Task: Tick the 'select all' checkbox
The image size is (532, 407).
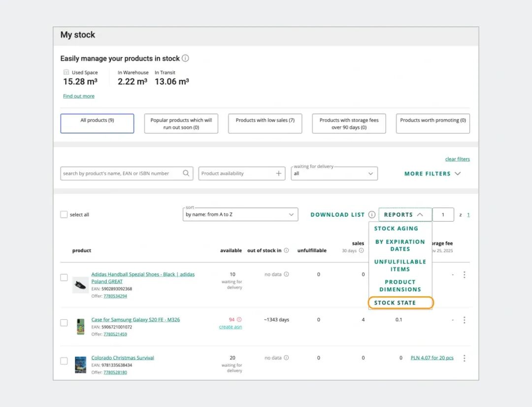Action: (64, 215)
